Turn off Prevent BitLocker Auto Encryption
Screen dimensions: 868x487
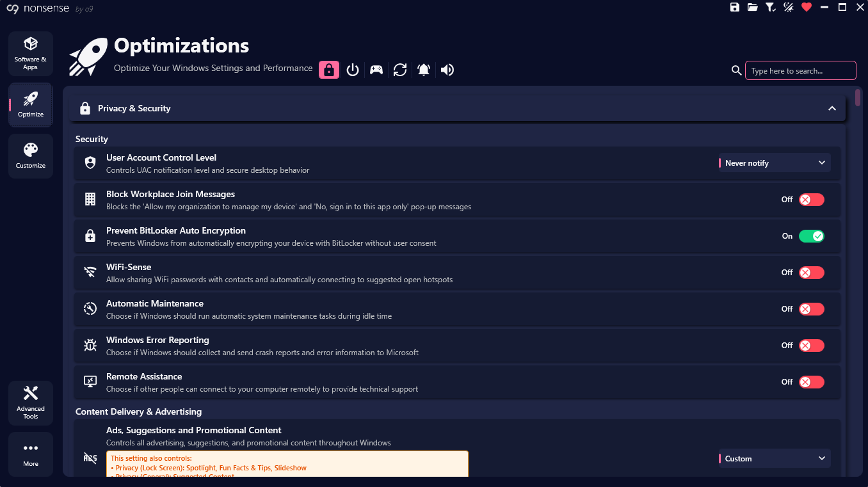coord(811,236)
